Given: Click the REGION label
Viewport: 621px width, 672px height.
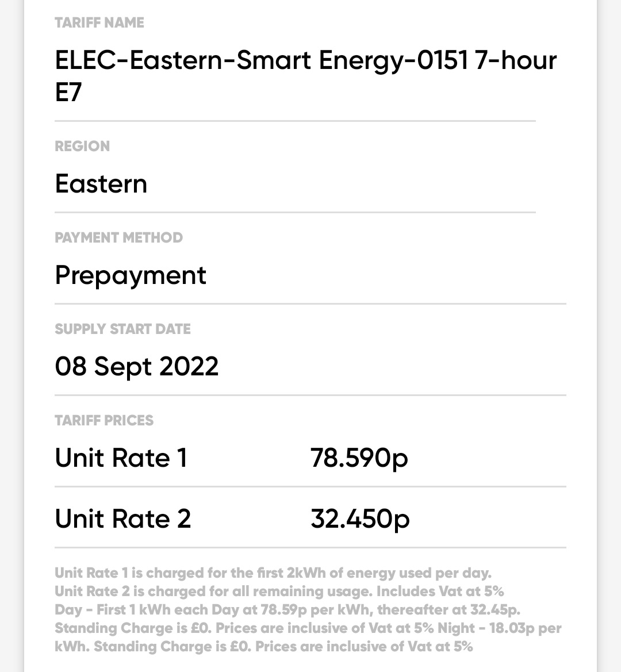Looking at the screenshot, I should point(82,146).
